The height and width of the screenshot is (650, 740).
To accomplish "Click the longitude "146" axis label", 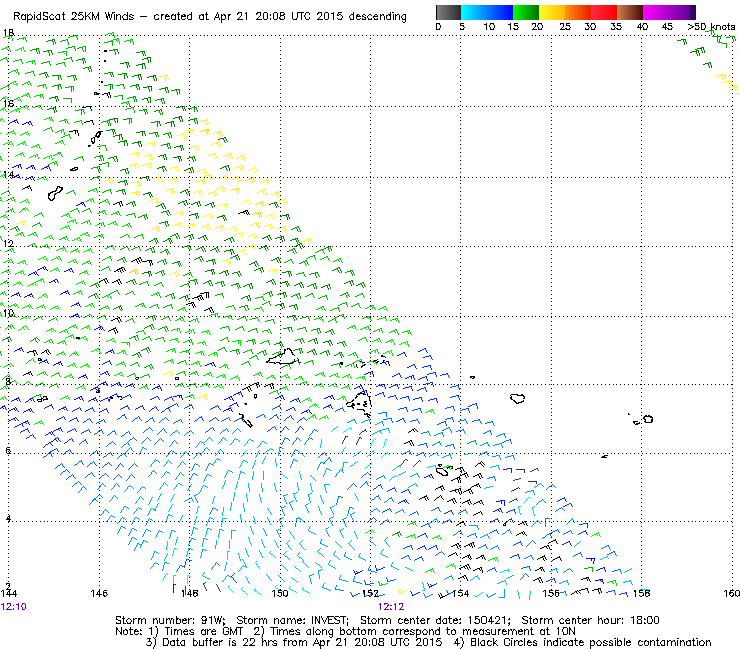I will [99, 593].
